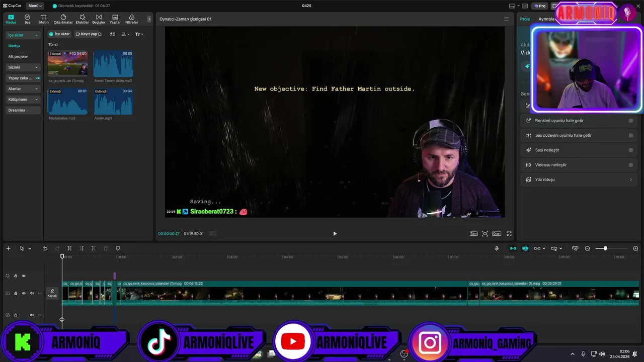Click the Oran ratio button

(x=497, y=234)
